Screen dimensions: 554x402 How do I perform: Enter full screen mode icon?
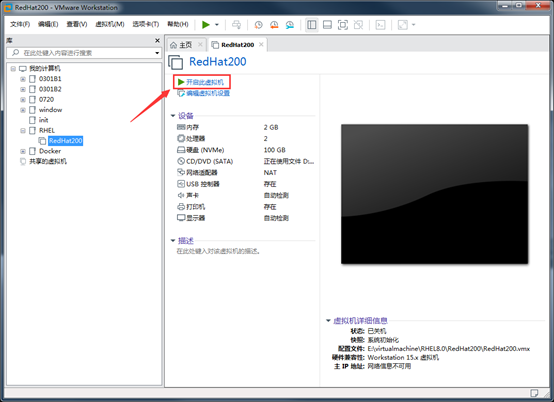343,25
